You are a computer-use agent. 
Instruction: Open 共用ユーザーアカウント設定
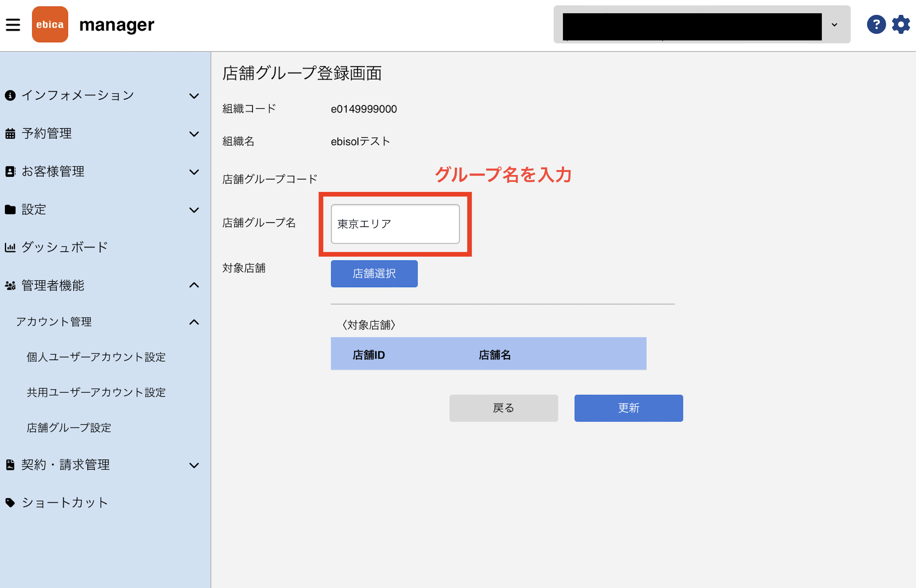[96, 393]
